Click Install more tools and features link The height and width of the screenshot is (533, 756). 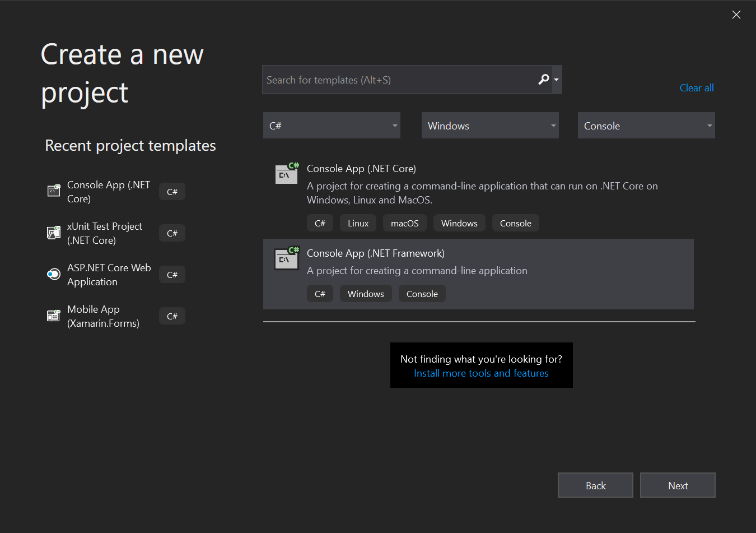[x=481, y=373]
